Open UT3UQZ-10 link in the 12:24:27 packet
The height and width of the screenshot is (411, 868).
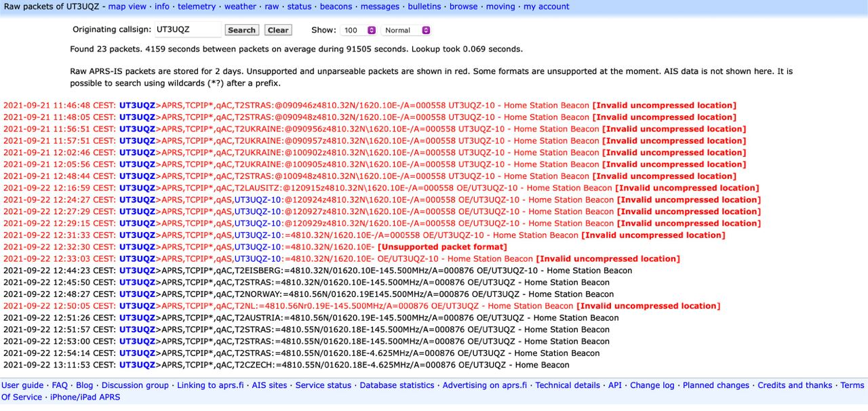point(257,200)
